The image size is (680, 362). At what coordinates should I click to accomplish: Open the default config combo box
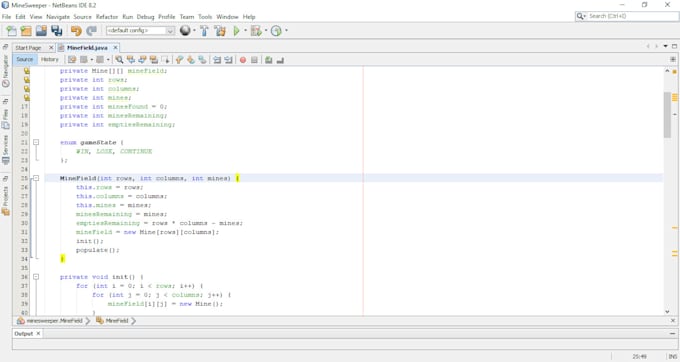coord(140,30)
